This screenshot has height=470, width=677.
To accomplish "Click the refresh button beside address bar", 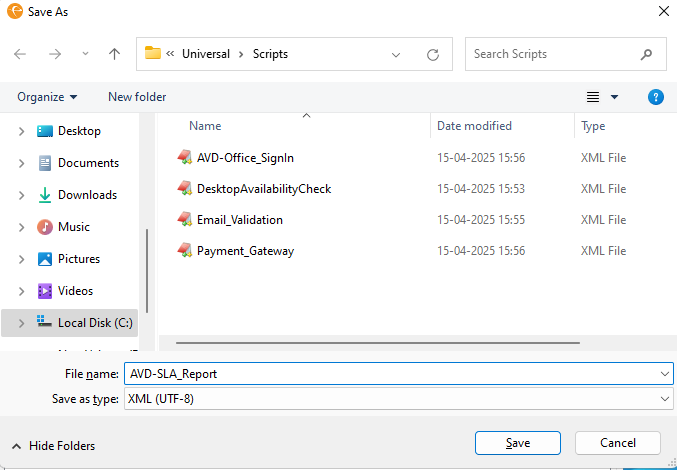I will pos(433,54).
